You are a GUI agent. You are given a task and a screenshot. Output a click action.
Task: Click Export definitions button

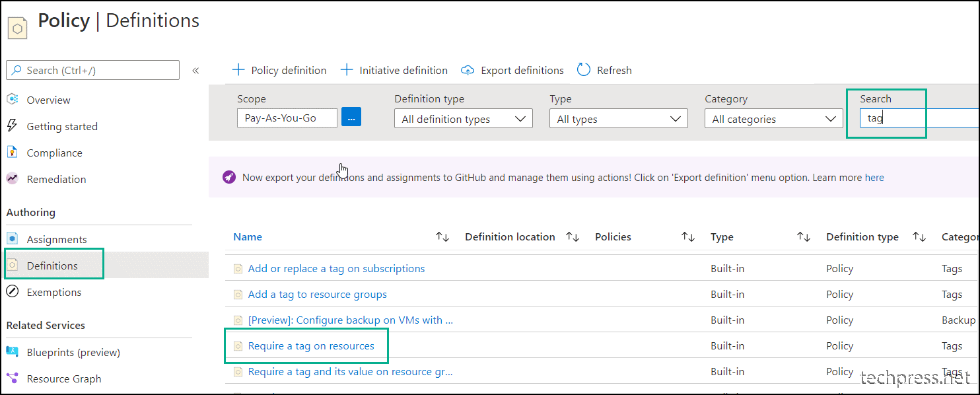pyautogui.click(x=512, y=70)
